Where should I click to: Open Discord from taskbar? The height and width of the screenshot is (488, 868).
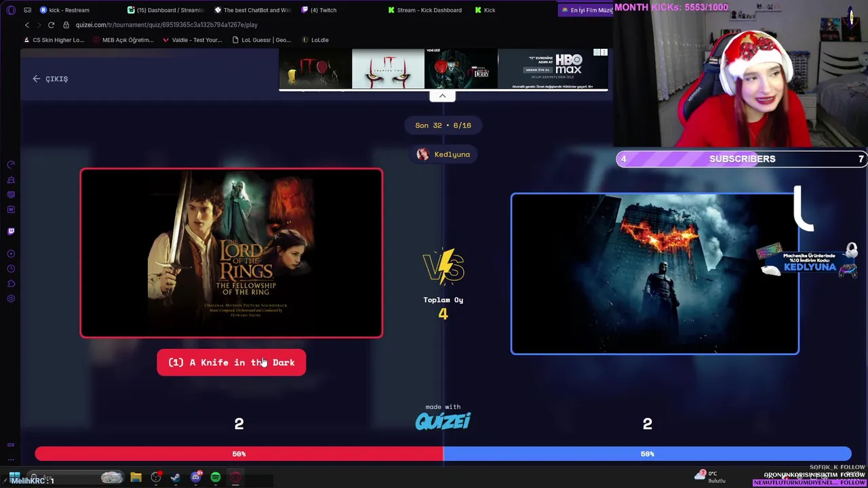pyautogui.click(x=196, y=478)
